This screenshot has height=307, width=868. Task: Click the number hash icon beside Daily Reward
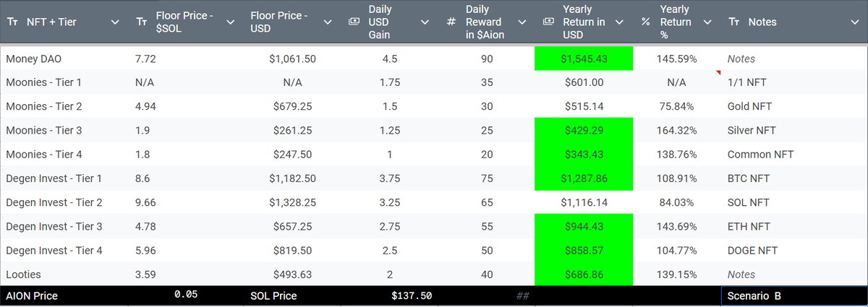451,22
